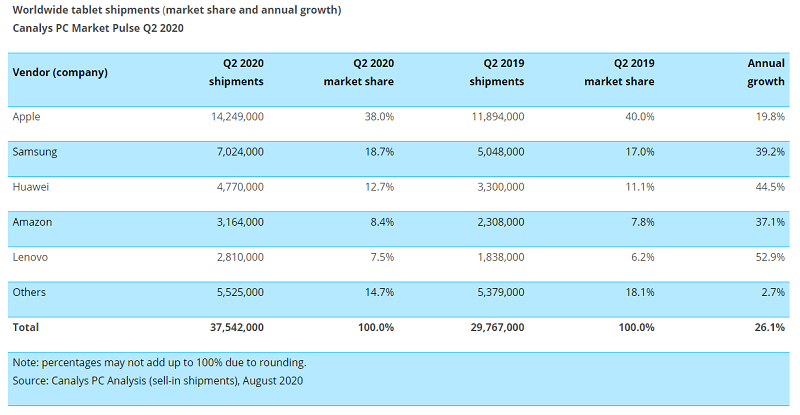Select total shipments 37,542,000

237,328
